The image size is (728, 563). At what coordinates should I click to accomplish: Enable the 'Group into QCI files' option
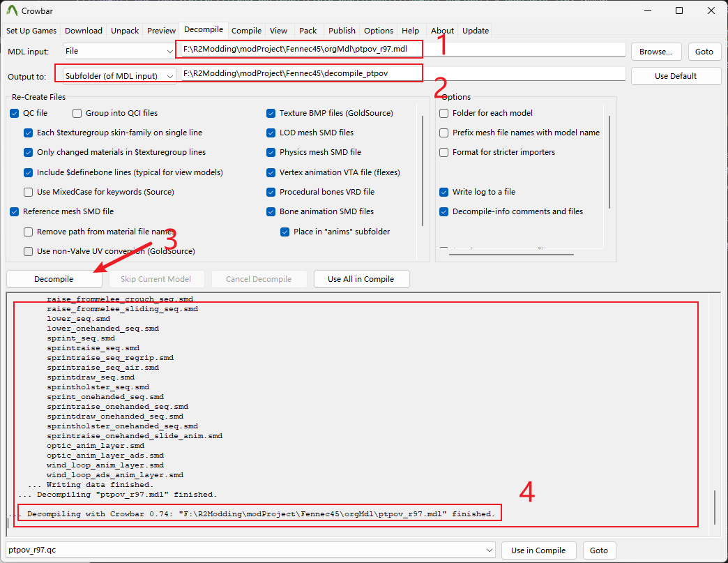point(77,113)
